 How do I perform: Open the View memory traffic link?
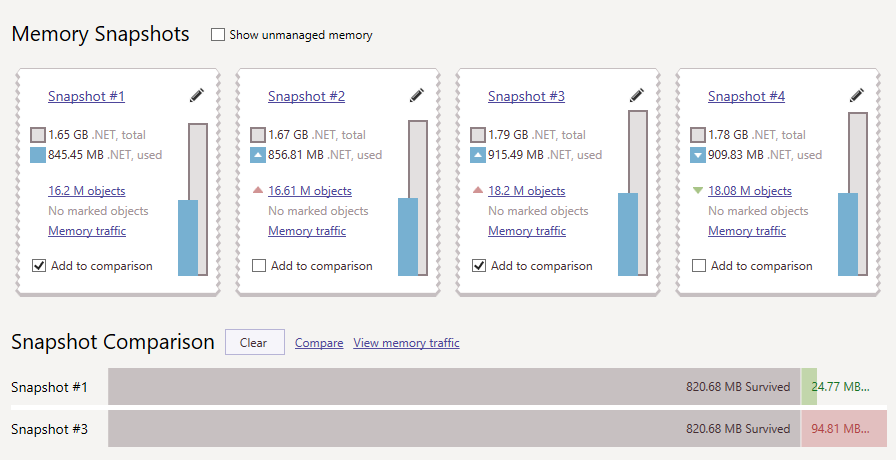406,343
